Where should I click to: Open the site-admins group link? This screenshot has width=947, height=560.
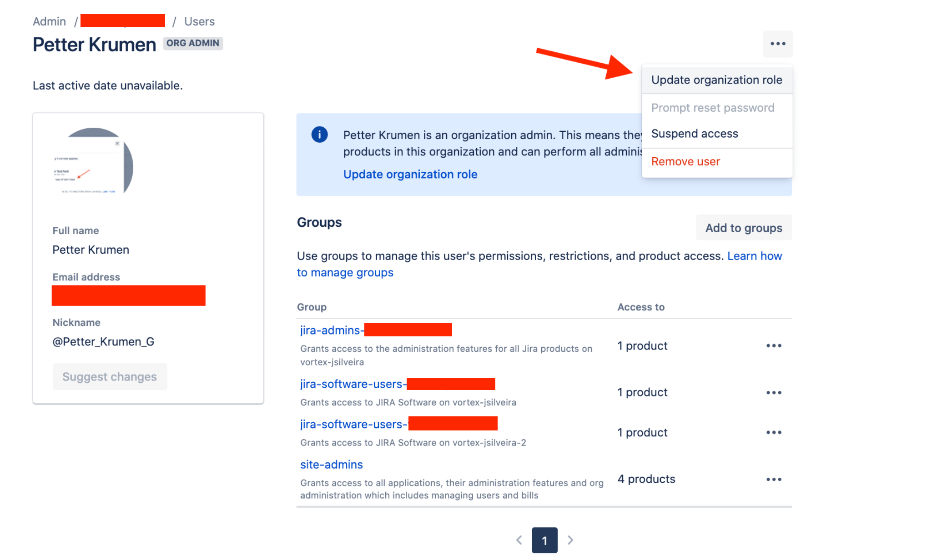332,465
